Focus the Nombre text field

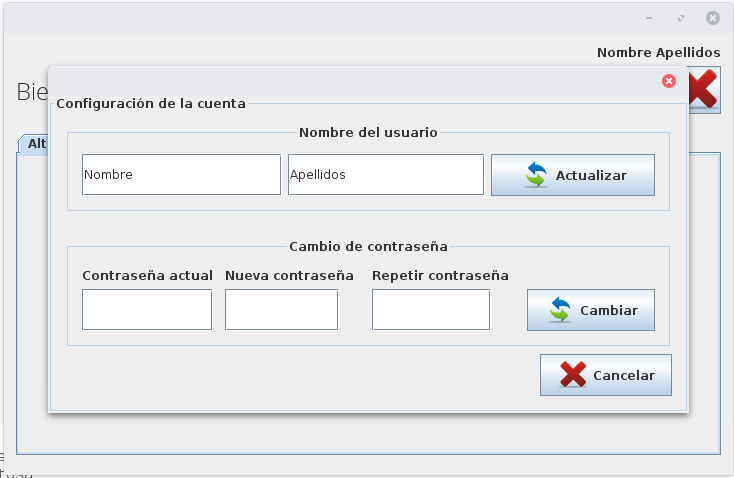pos(181,174)
